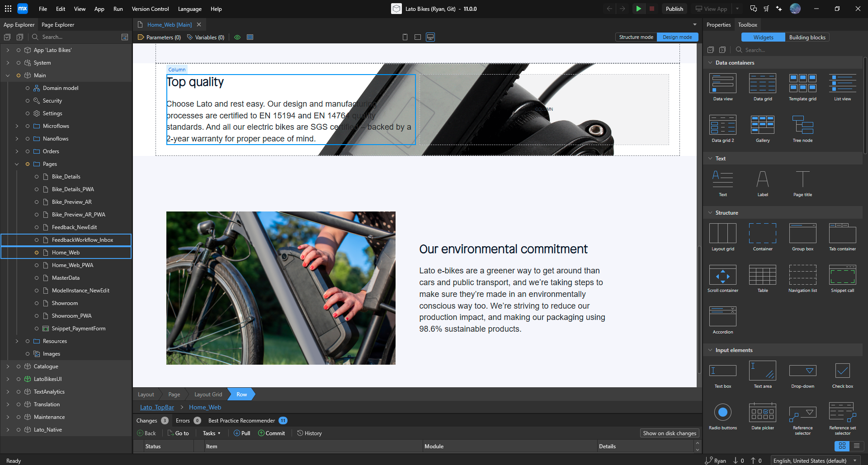Expand the Microflows folder
The image size is (868, 465).
[17, 126]
